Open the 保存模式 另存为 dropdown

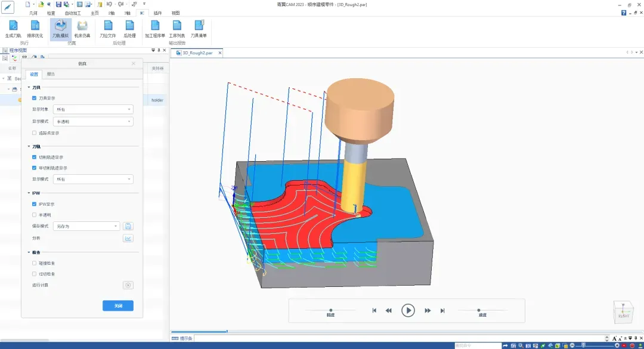pyautogui.click(x=86, y=226)
